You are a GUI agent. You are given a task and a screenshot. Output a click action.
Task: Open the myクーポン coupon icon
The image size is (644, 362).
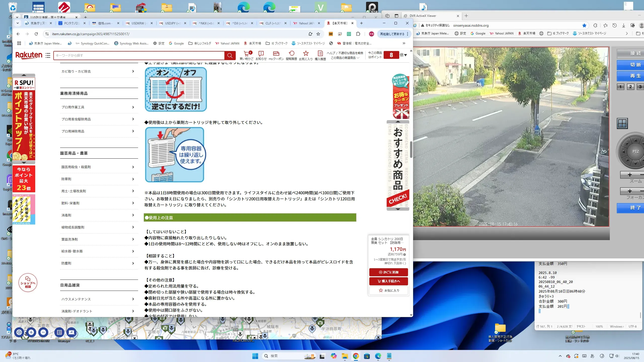276,54
